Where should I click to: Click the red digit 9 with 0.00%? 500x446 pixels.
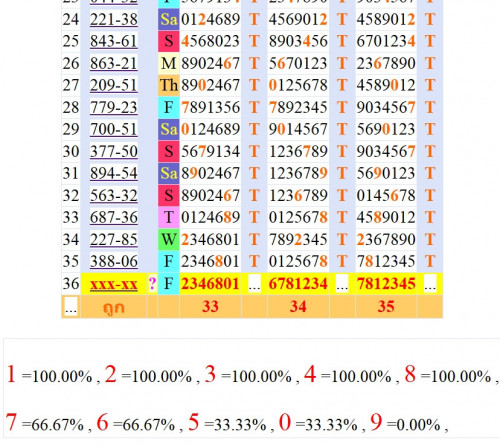click(x=376, y=422)
